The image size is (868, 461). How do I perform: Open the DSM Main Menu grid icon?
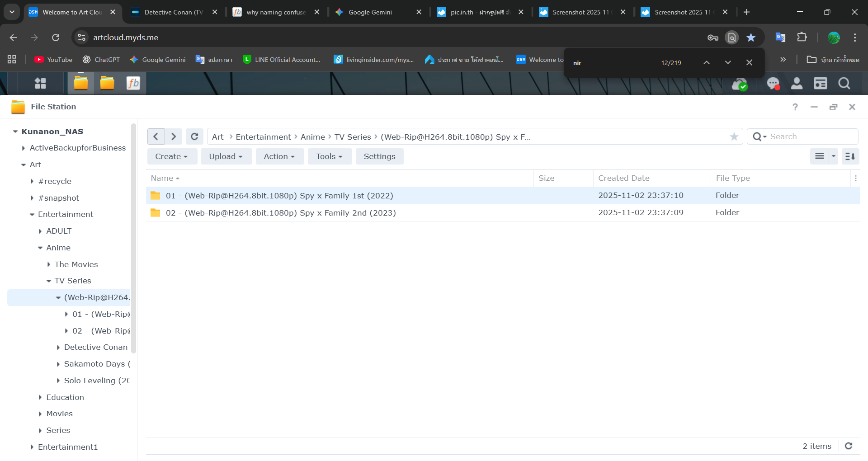point(41,83)
